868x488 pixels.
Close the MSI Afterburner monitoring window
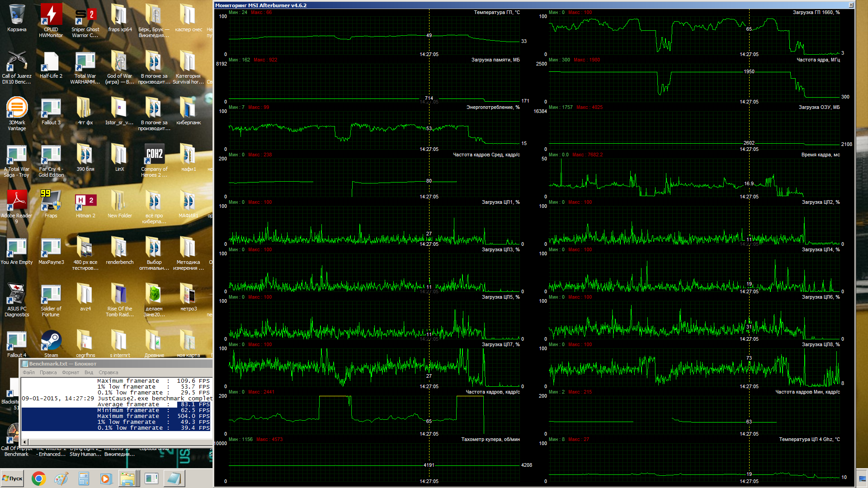tap(851, 5)
